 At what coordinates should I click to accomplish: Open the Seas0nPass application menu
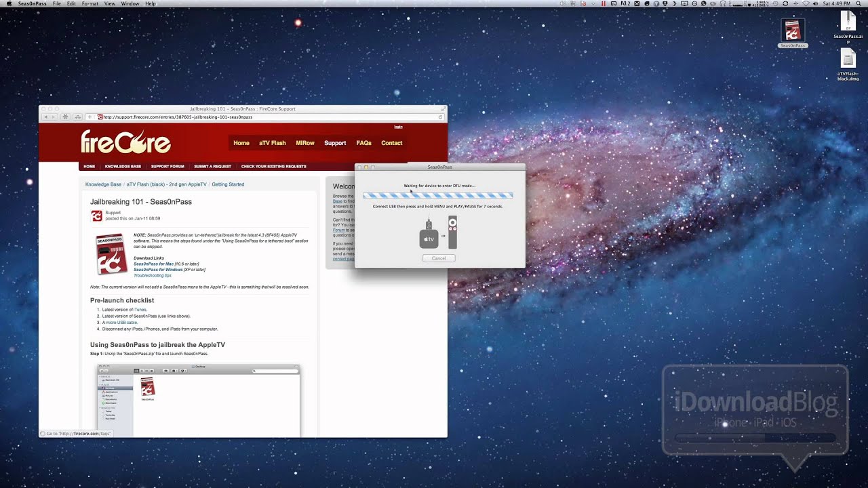point(33,3)
